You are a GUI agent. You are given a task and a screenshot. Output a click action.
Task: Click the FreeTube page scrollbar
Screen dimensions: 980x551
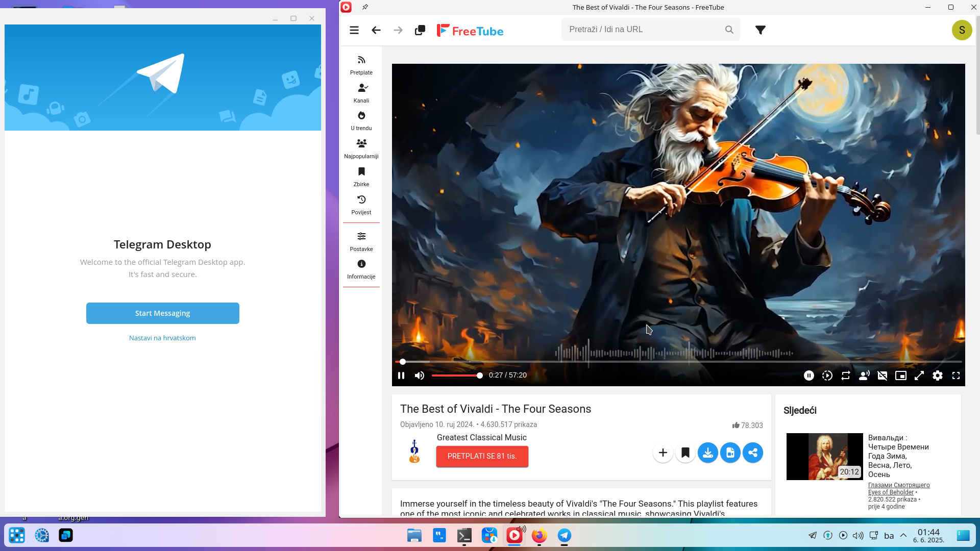pos(977,77)
